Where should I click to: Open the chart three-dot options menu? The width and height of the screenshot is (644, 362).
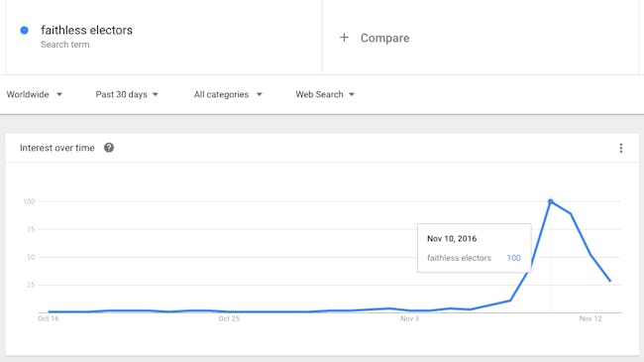pyautogui.click(x=621, y=148)
